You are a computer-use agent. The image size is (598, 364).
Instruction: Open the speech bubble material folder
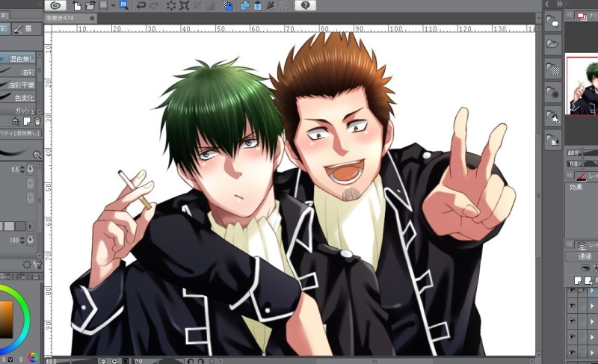coord(552,22)
